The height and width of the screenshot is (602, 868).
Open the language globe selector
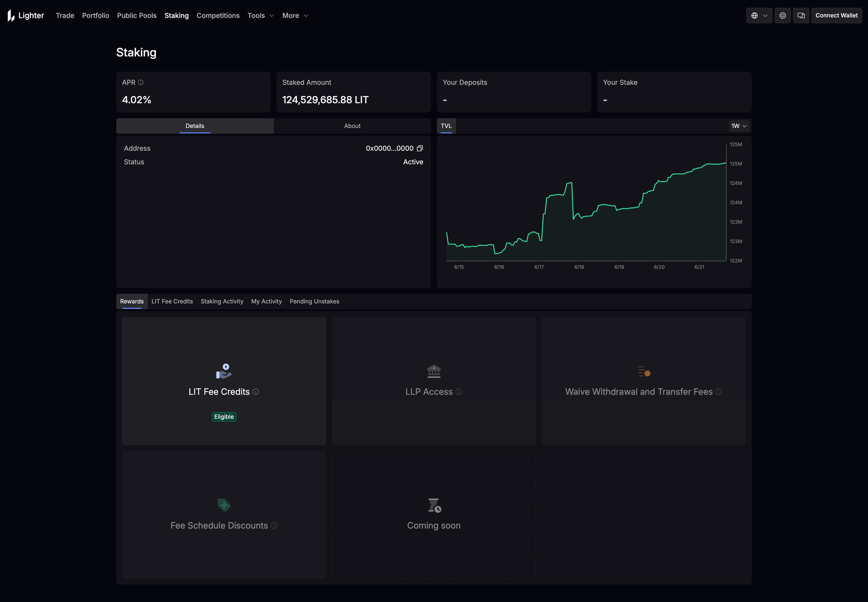pos(759,16)
